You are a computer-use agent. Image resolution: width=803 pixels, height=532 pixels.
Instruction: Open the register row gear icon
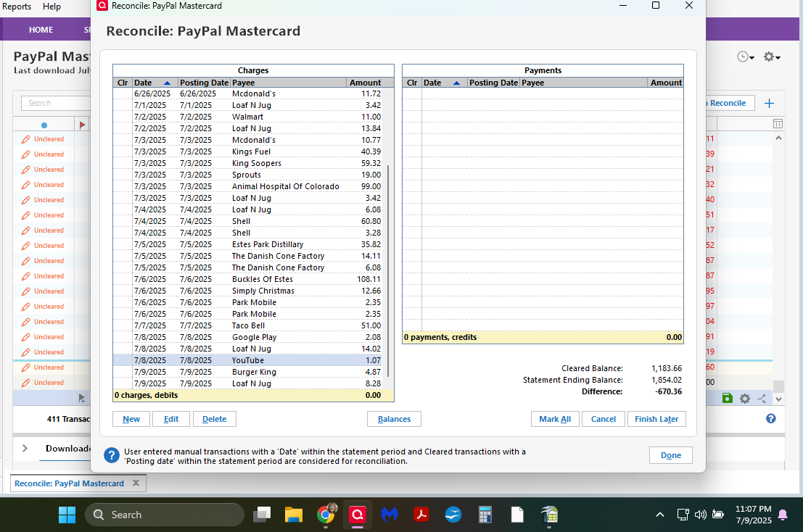[745, 399]
